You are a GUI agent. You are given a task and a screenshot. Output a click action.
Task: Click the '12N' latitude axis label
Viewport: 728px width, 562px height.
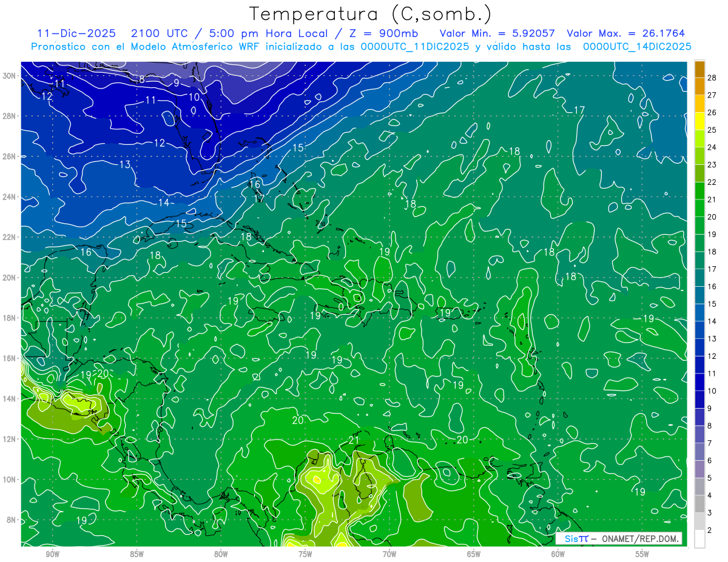[10, 438]
